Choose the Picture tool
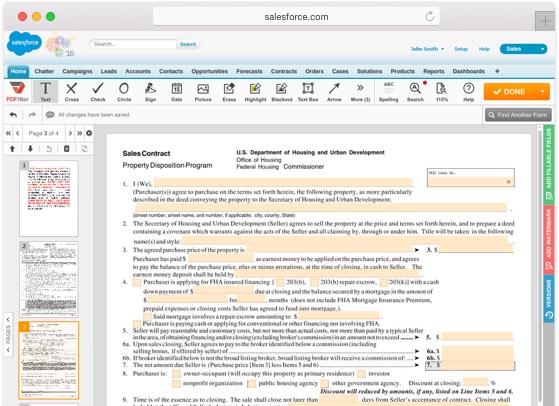The image size is (559, 406). pos(203,92)
